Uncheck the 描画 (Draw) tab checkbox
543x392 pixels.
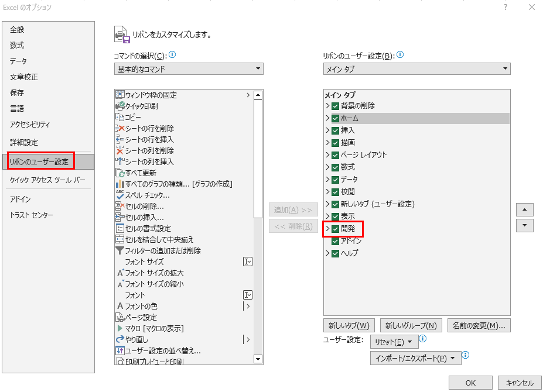click(336, 143)
